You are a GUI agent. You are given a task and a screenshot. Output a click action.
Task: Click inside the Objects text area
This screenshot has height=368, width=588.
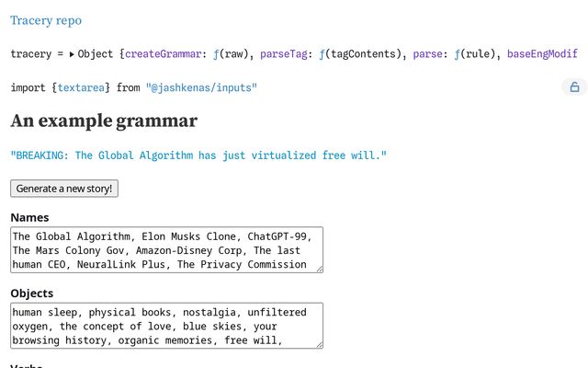tap(165, 326)
